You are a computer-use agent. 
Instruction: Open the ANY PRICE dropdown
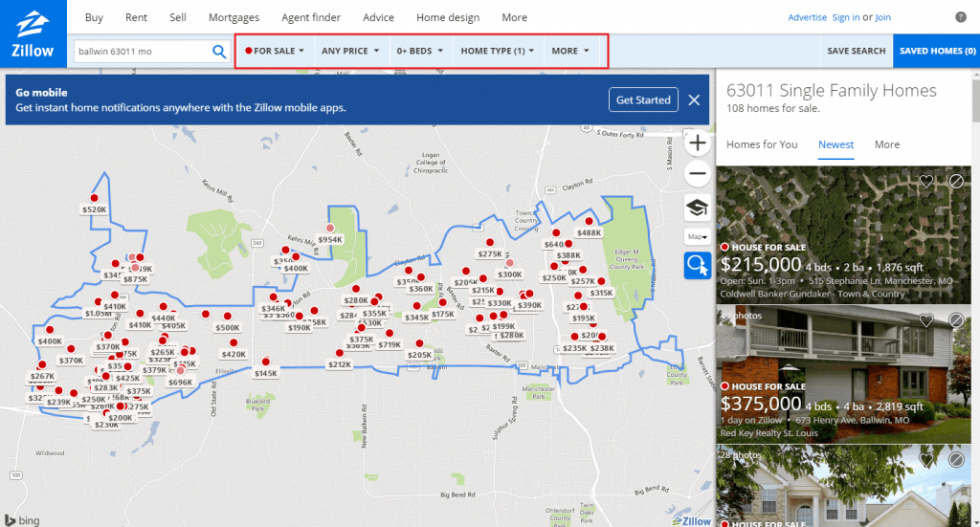click(x=350, y=51)
